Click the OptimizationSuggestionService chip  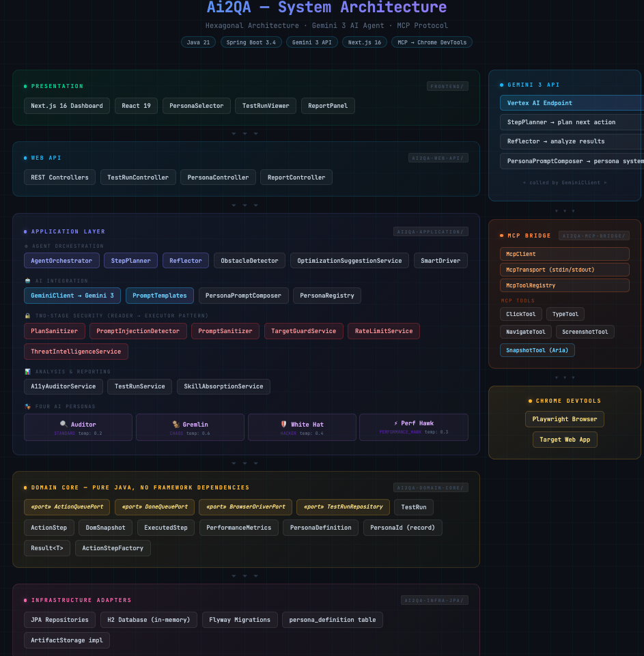point(350,261)
